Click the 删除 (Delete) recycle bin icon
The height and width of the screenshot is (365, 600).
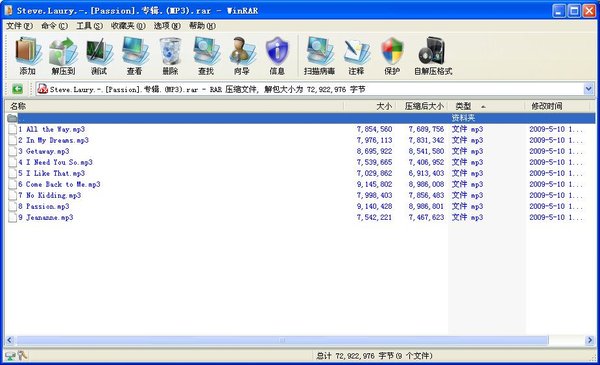click(x=170, y=51)
